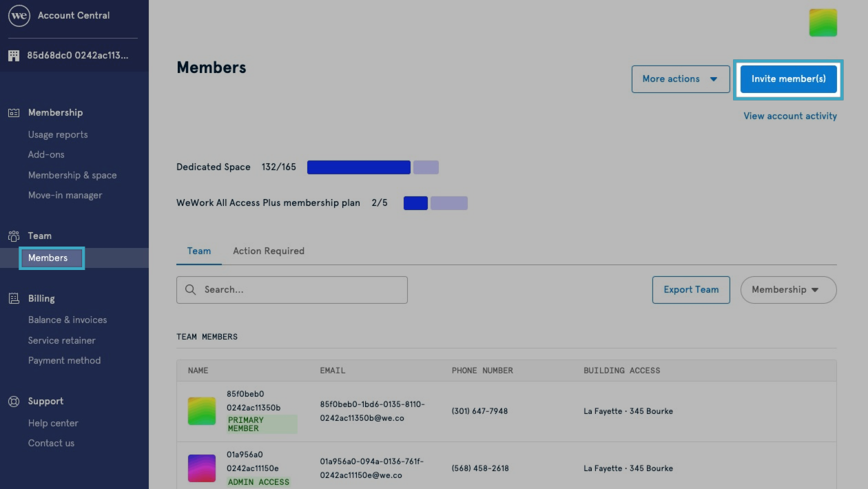868x489 pixels.
Task: Click the Membership section icon
Action: 14,112
